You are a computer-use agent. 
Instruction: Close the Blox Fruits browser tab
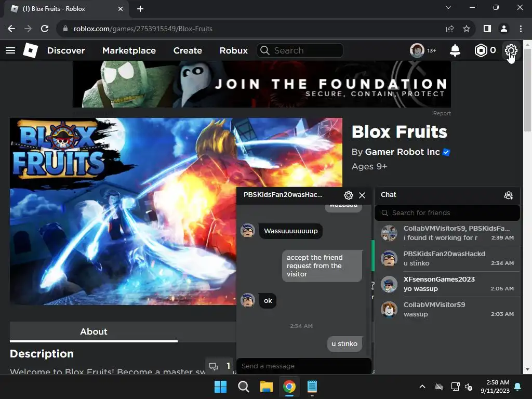click(x=121, y=9)
